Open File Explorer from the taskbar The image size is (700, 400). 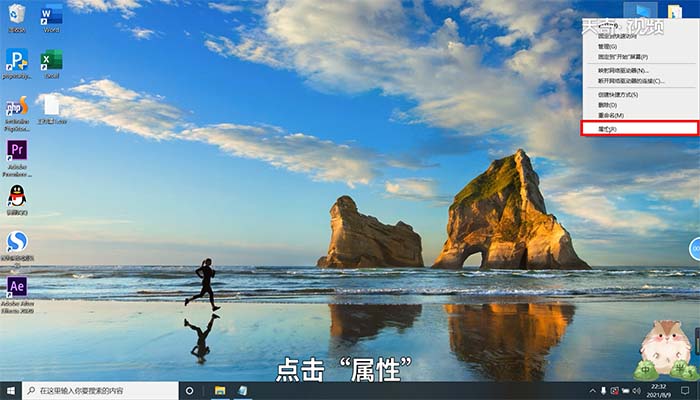[220, 391]
